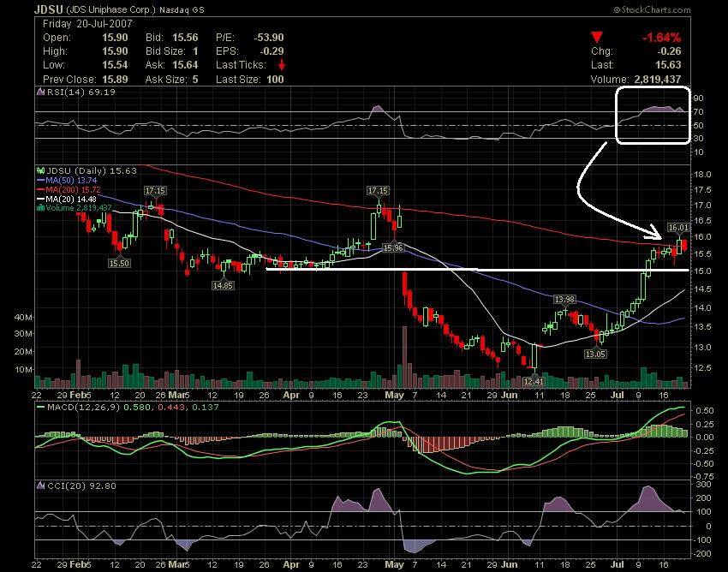Click the 14.85 price tag in March
This screenshot has height=572, width=728.
(x=223, y=285)
